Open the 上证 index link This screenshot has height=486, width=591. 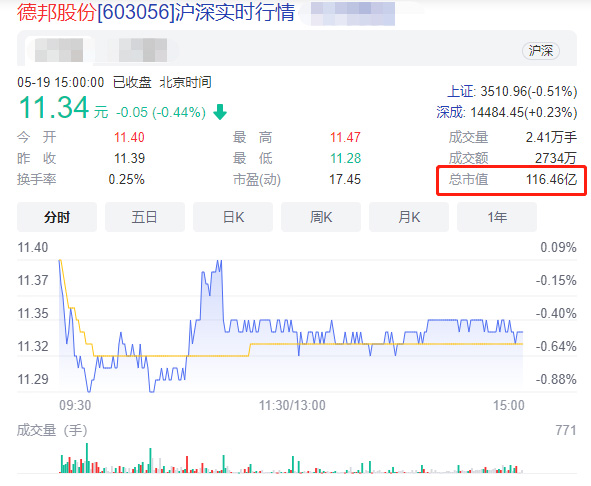pos(461,92)
